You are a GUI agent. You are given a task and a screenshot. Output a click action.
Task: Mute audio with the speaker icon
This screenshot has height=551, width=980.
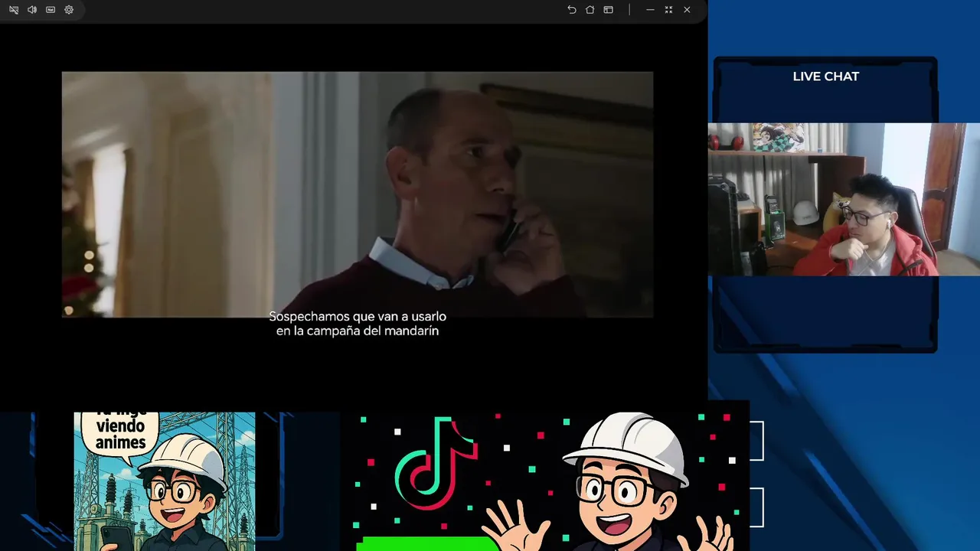coord(32,10)
